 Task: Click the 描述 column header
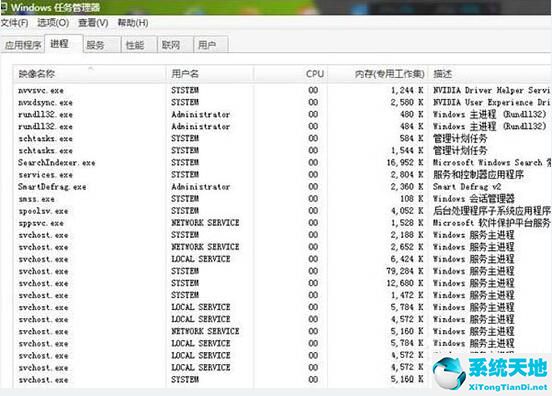490,74
